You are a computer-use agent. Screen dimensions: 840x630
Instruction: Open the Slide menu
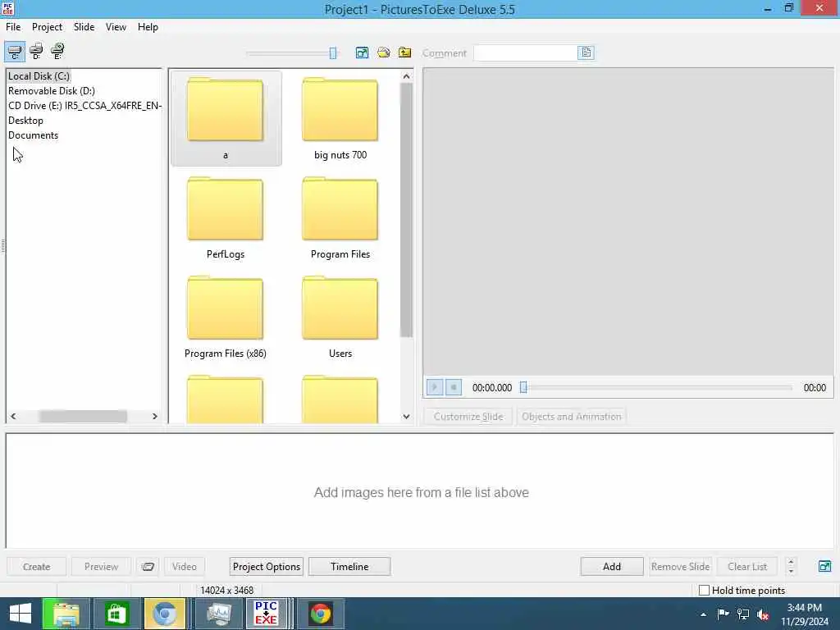[84, 27]
